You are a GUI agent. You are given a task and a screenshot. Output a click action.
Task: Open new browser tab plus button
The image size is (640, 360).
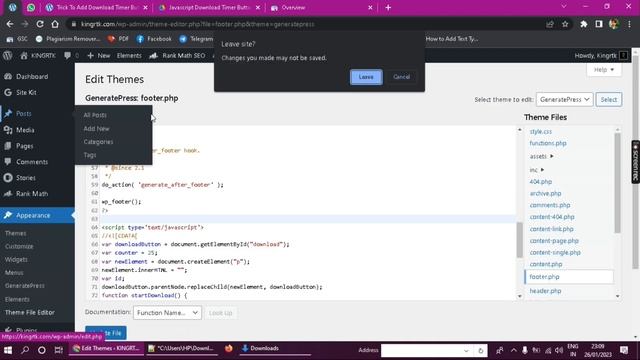click(x=388, y=7)
